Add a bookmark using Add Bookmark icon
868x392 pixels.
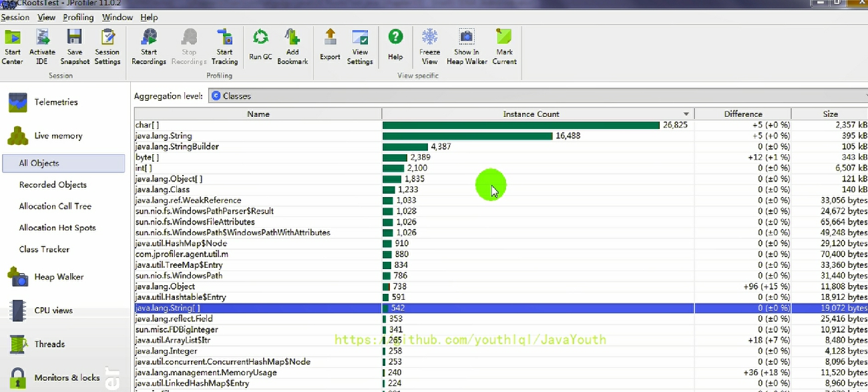(292, 47)
